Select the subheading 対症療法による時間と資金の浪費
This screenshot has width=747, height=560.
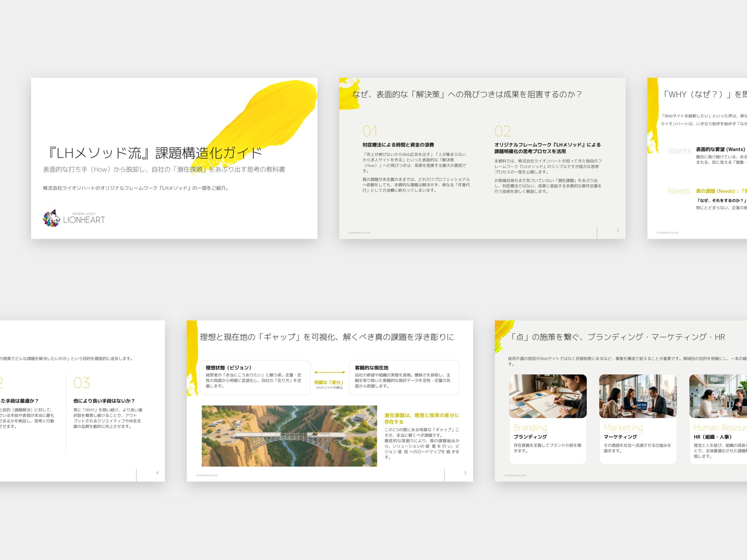point(398,145)
